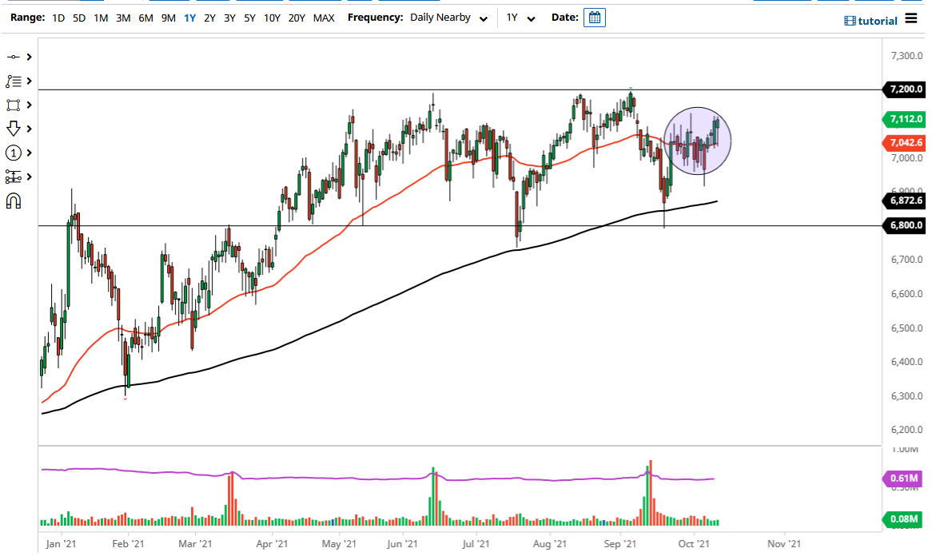Select the rectangle shape tool

(14, 105)
